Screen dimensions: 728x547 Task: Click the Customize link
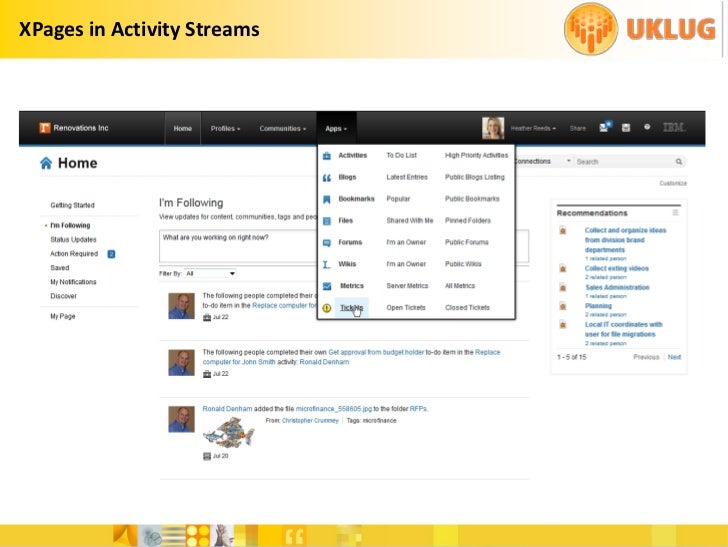[x=673, y=183]
